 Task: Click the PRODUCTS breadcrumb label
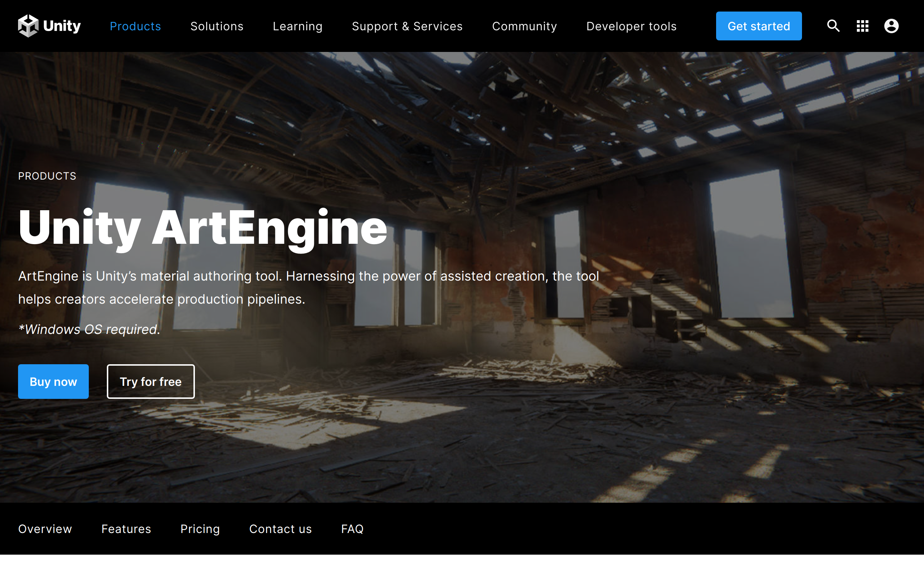coord(47,176)
